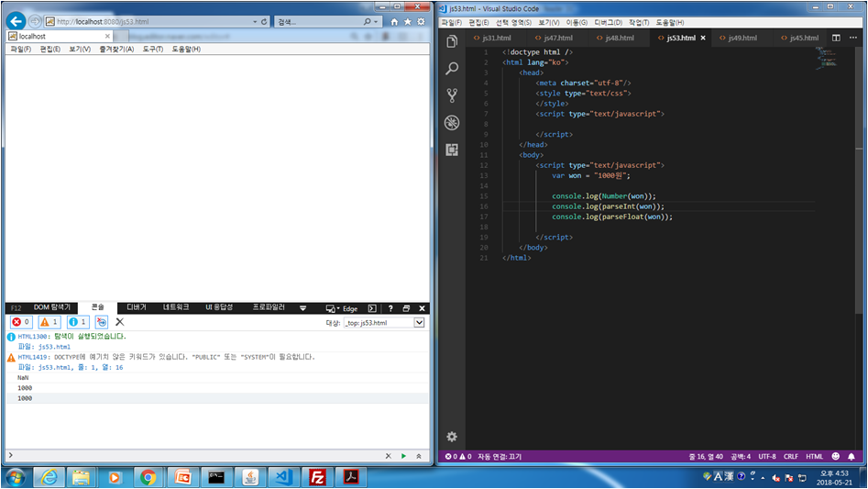Viewport: 868px width, 489px height.
Task: Click UTF-8 encoding in VS Code status bar
Action: (x=766, y=456)
